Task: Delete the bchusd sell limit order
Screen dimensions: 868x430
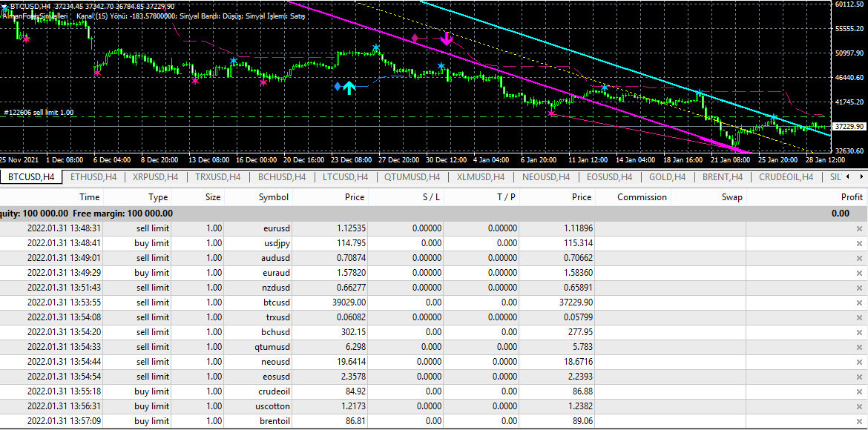Action: point(859,333)
